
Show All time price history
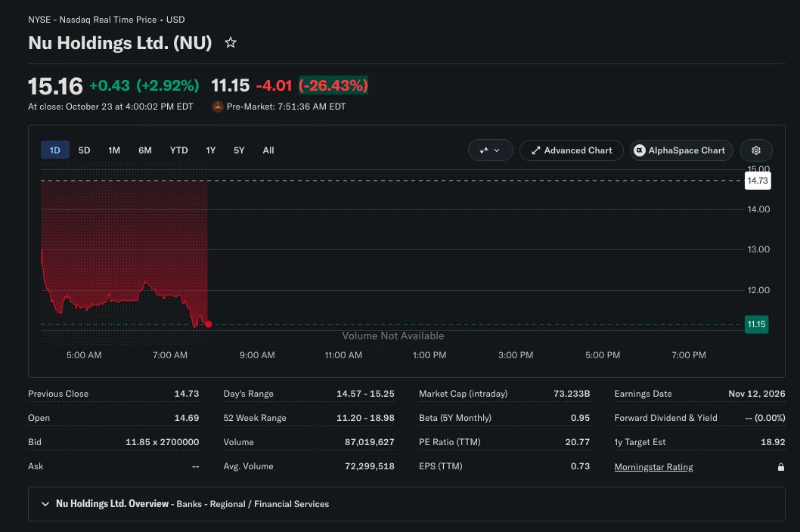(268, 150)
